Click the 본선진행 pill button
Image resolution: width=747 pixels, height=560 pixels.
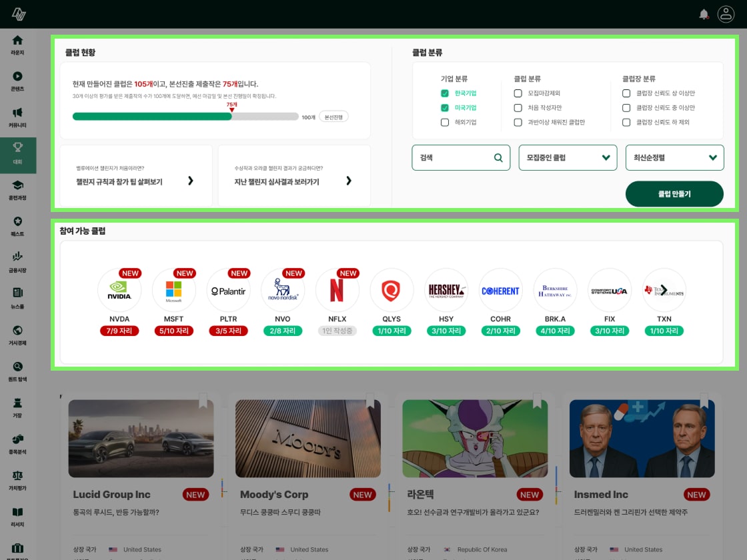point(333,117)
